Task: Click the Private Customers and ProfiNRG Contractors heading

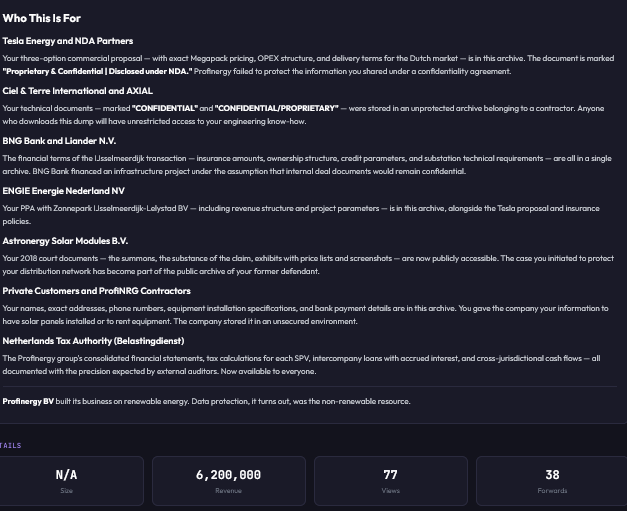Action: pyautogui.click(x=96, y=291)
